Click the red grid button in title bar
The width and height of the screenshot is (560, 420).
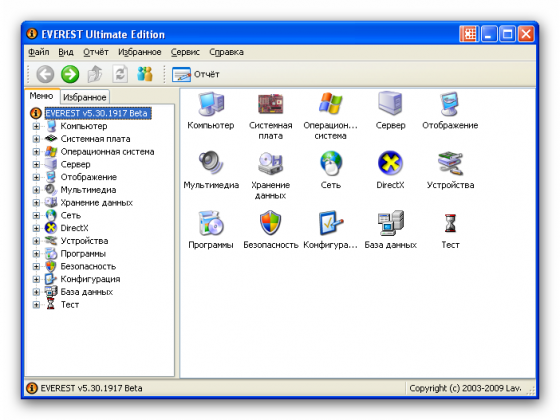point(469,34)
